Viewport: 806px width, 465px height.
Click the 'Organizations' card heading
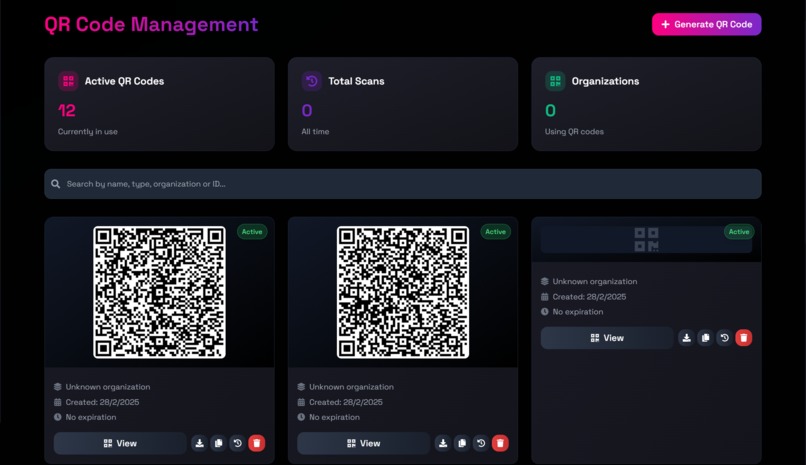click(606, 81)
